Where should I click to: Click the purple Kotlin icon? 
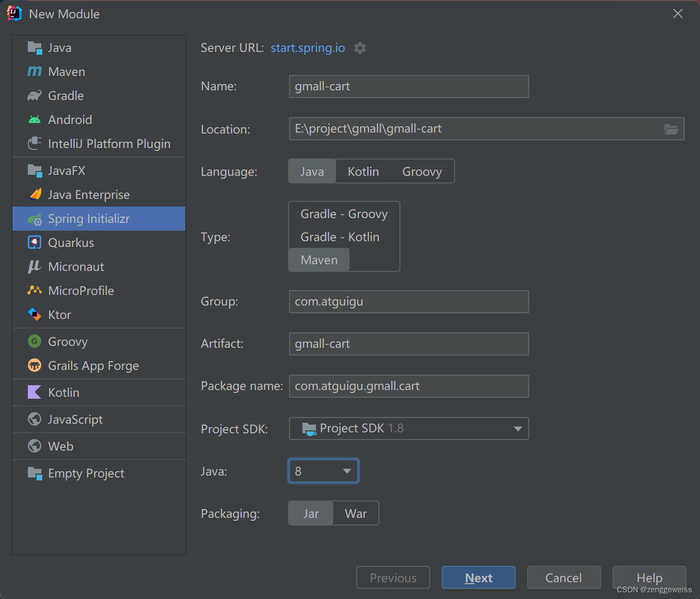click(35, 392)
